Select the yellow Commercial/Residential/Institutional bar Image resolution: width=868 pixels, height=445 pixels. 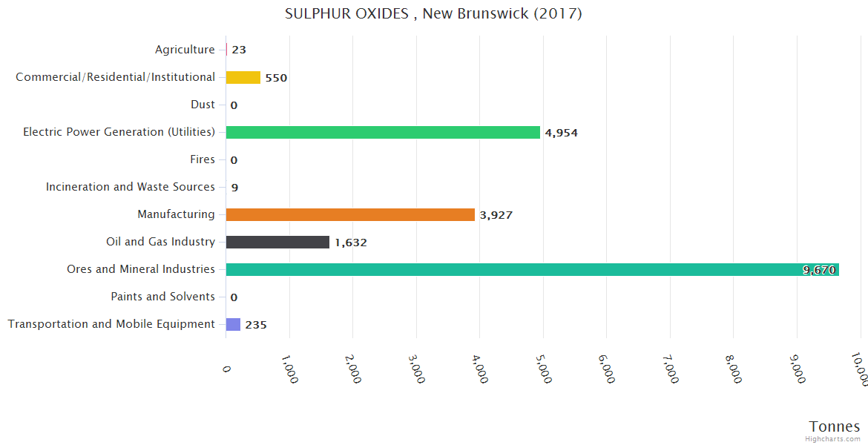[243, 77]
